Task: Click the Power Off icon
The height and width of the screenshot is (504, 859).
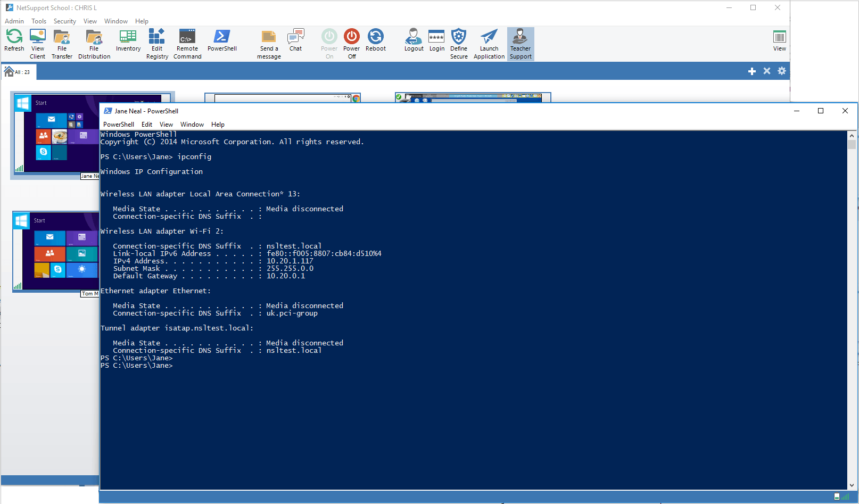Action: pyautogui.click(x=352, y=44)
